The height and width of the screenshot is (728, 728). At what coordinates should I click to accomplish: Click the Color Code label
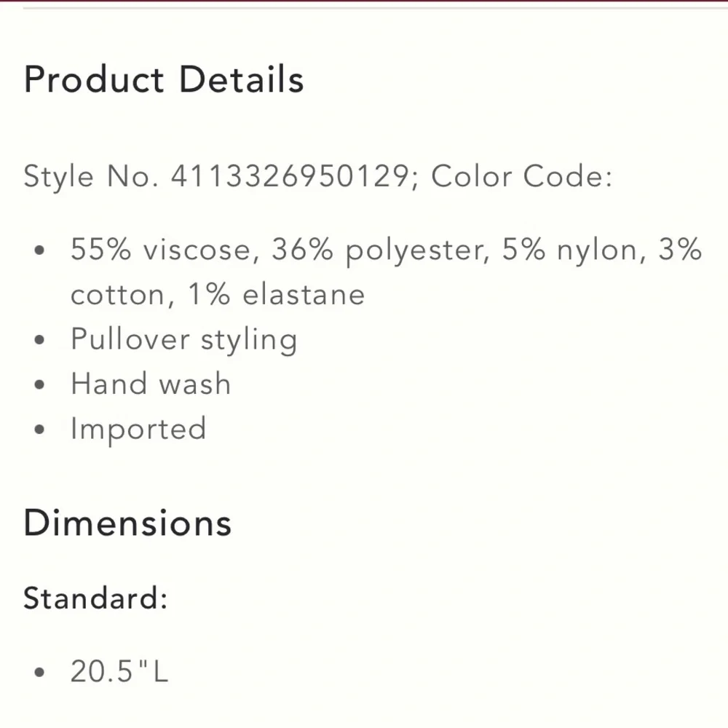521,177
